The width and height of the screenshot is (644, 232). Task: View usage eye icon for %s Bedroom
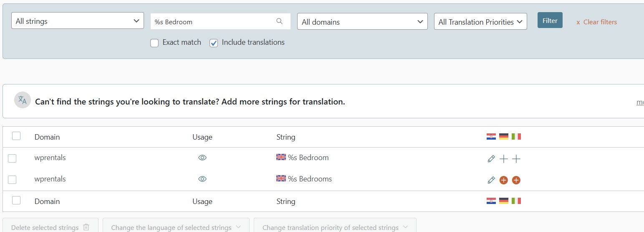point(202,158)
